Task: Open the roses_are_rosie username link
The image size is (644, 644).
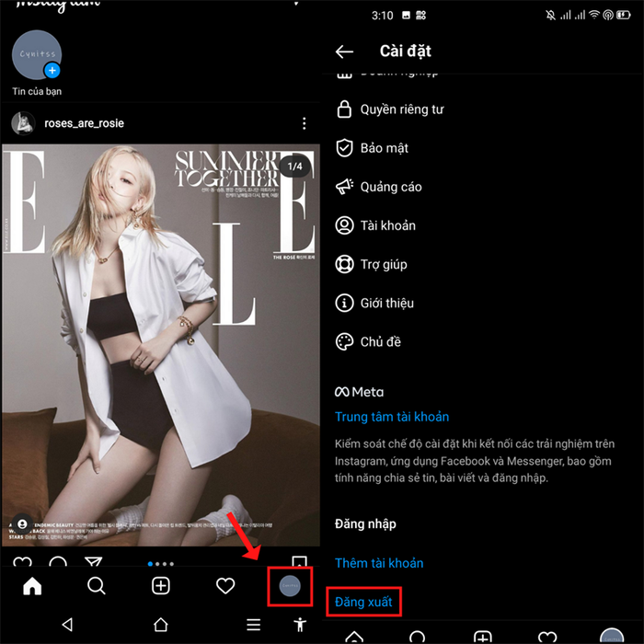Action: pos(84,123)
